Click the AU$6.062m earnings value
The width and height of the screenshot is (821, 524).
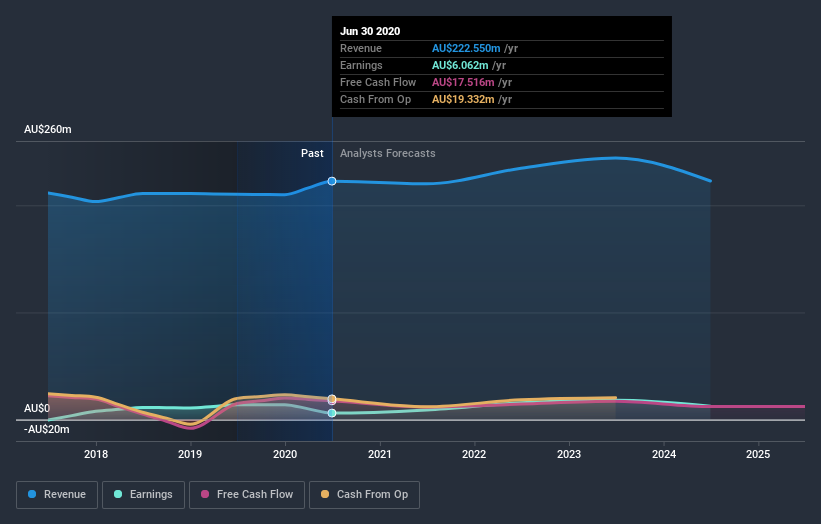tap(460, 65)
